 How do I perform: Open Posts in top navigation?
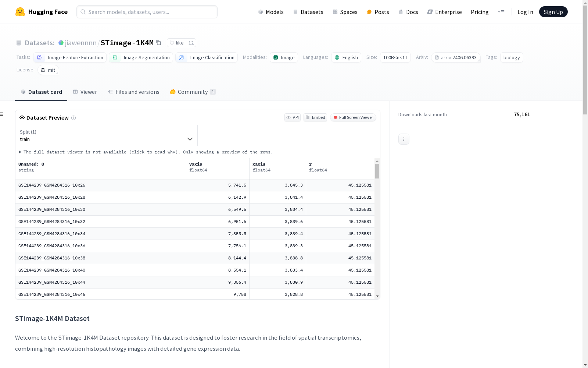[378, 12]
